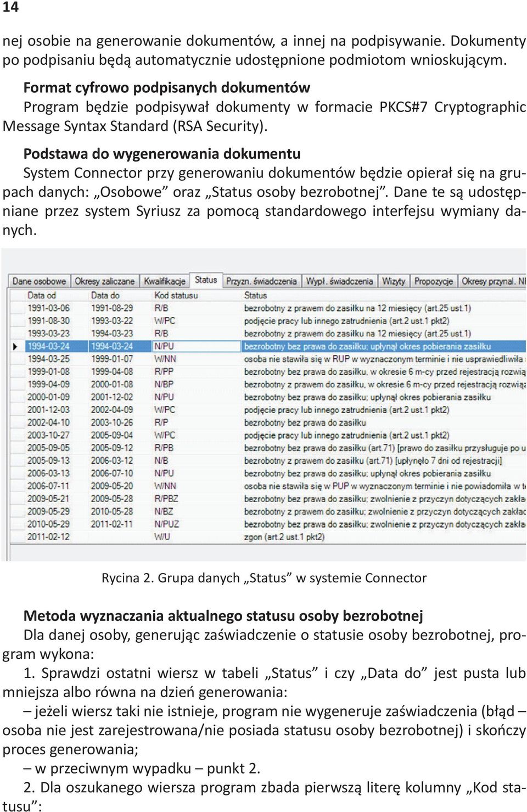This screenshot has height=812, width=527.
Task: Open the Propozycje tab
Action: coord(434,281)
